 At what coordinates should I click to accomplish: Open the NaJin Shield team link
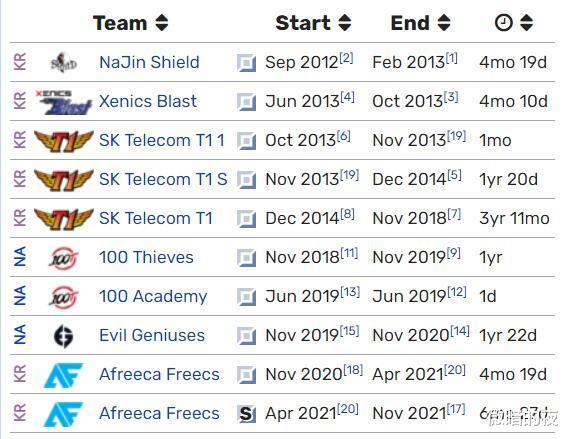pos(149,62)
